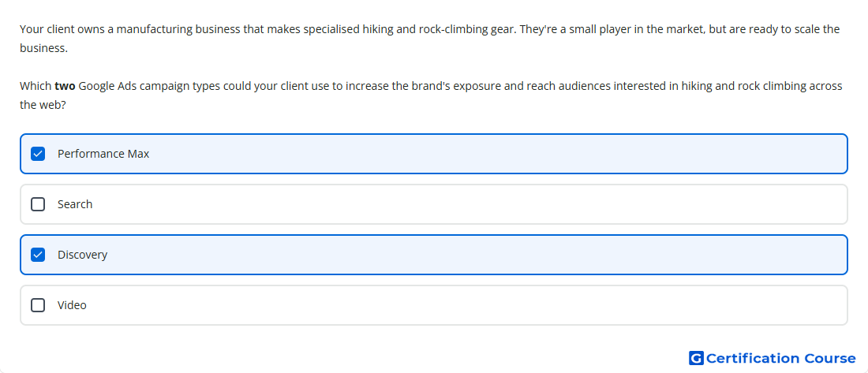The height and width of the screenshot is (373, 868).
Task: Tick the Search checkbox
Action: pyautogui.click(x=38, y=204)
